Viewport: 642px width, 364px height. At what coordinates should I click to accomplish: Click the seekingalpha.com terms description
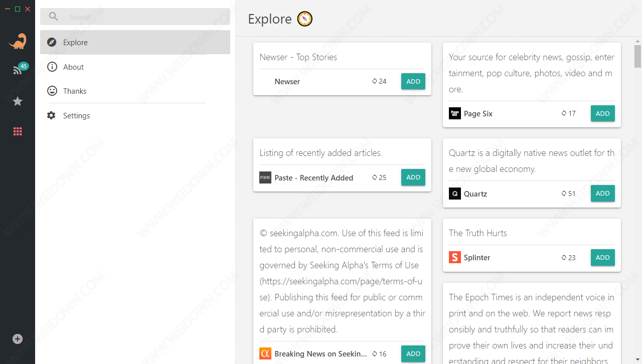[x=342, y=281]
